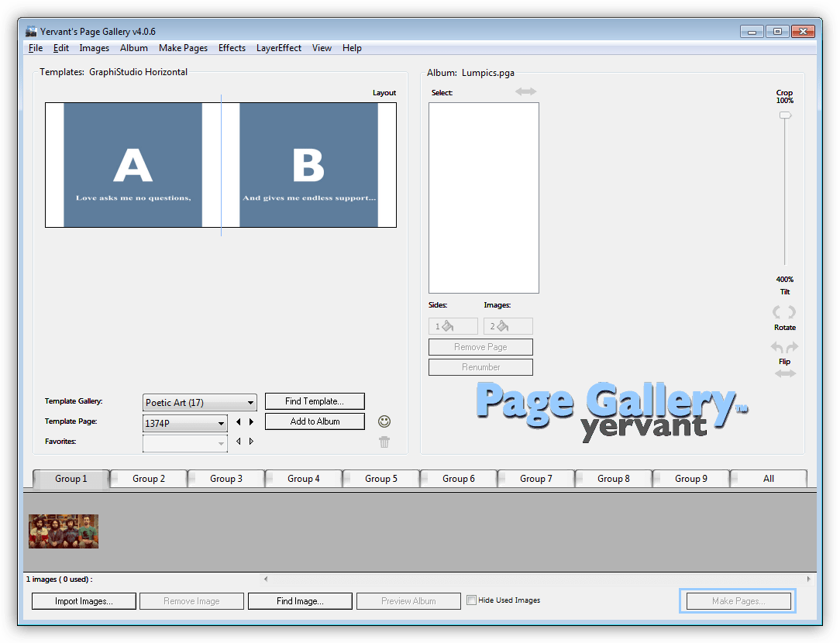Screen dimensions: 840x643
Task: Open the LayerEffect menu
Action: (x=278, y=48)
